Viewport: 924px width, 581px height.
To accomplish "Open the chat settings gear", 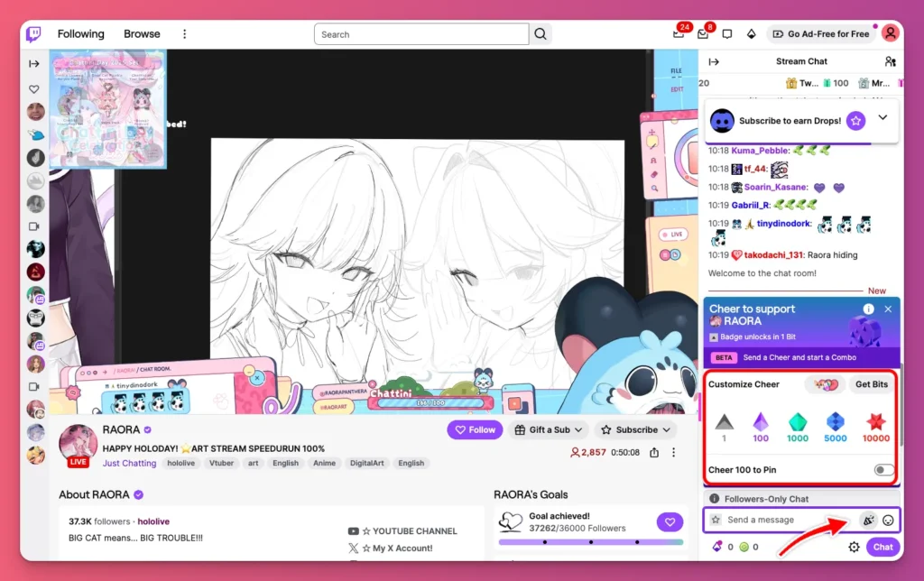I will pyautogui.click(x=854, y=547).
